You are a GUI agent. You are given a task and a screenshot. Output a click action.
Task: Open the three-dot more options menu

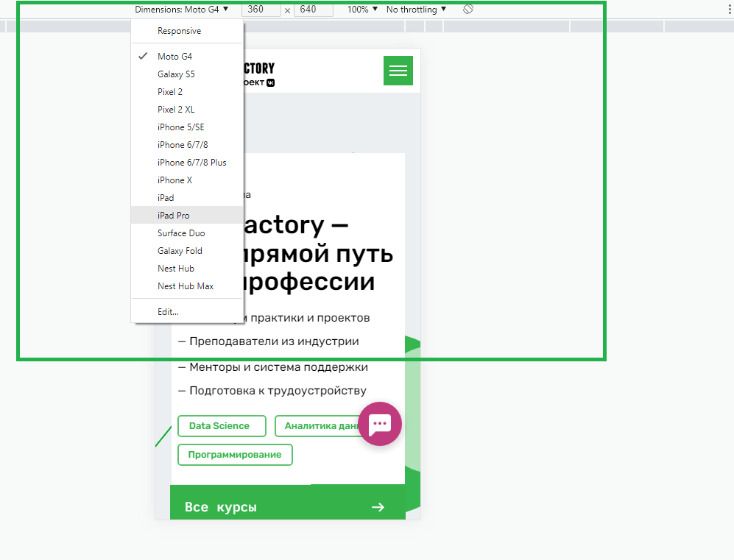click(x=727, y=10)
